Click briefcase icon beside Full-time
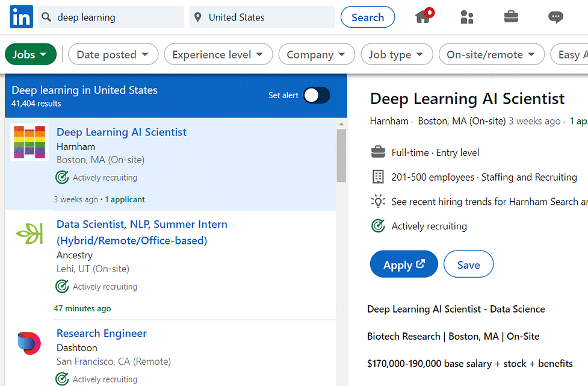The height and width of the screenshot is (386, 588). [378, 152]
